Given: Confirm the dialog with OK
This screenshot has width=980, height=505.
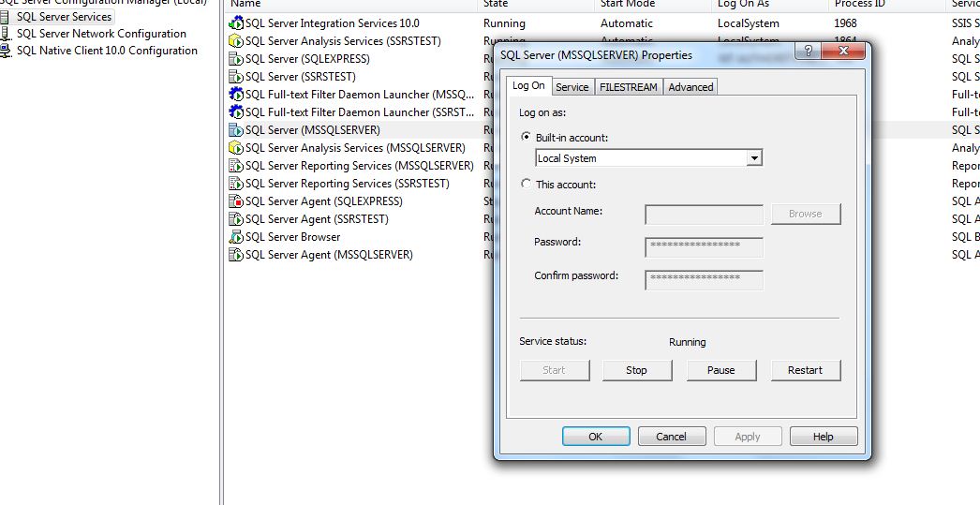Looking at the screenshot, I should click(595, 437).
